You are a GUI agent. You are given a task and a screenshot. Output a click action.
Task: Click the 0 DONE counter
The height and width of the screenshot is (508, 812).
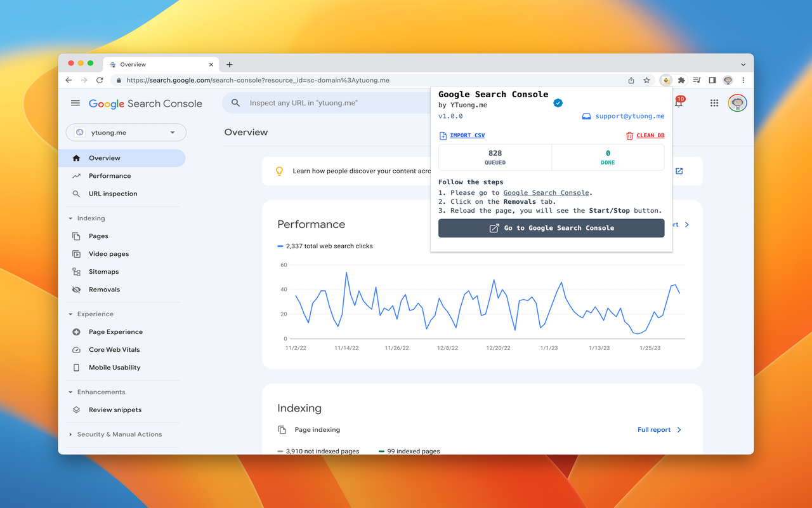click(608, 157)
